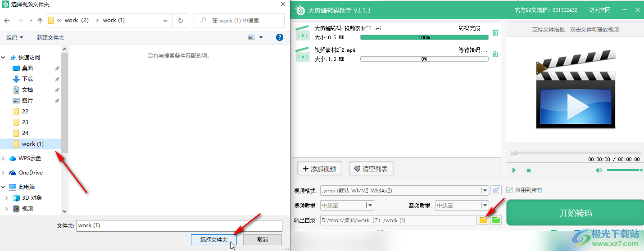Select work (1) in navigation pane

[x=31, y=143]
